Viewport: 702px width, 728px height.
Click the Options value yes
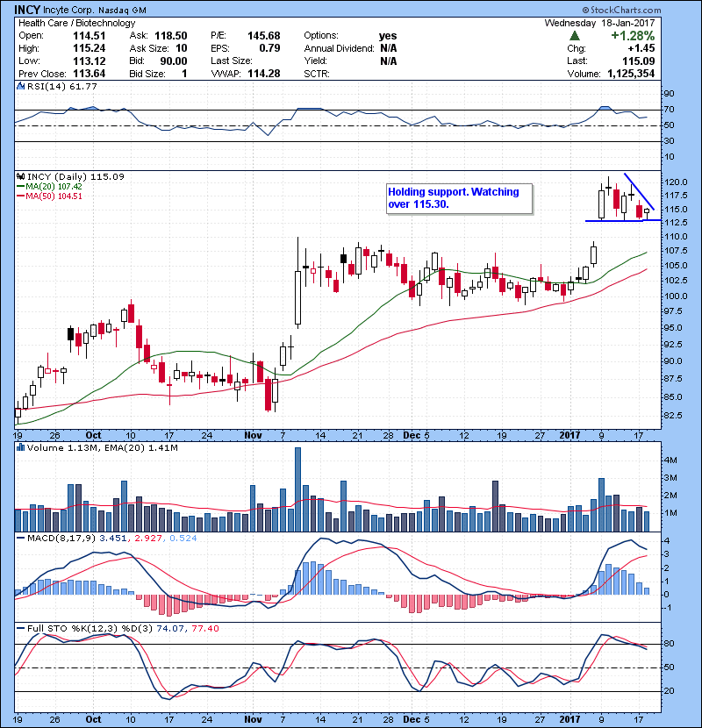pyautogui.click(x=388, y=36)
